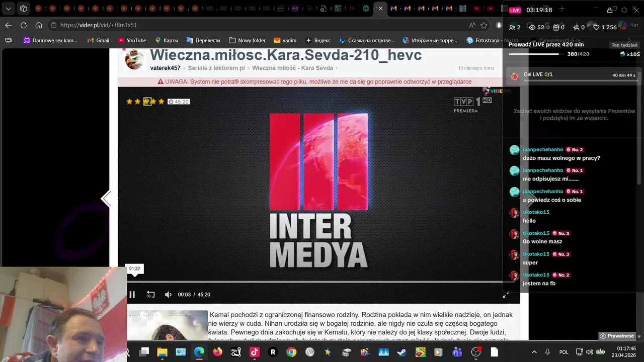
Task: Pause the video playback
Action: coord(132,295)
